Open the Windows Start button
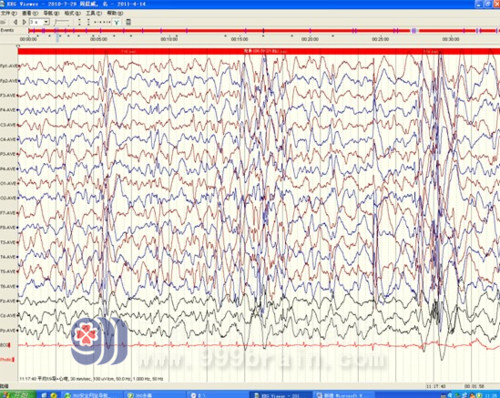Image resolution: width=500 pixels, height=398 pixels. [17, 395]
